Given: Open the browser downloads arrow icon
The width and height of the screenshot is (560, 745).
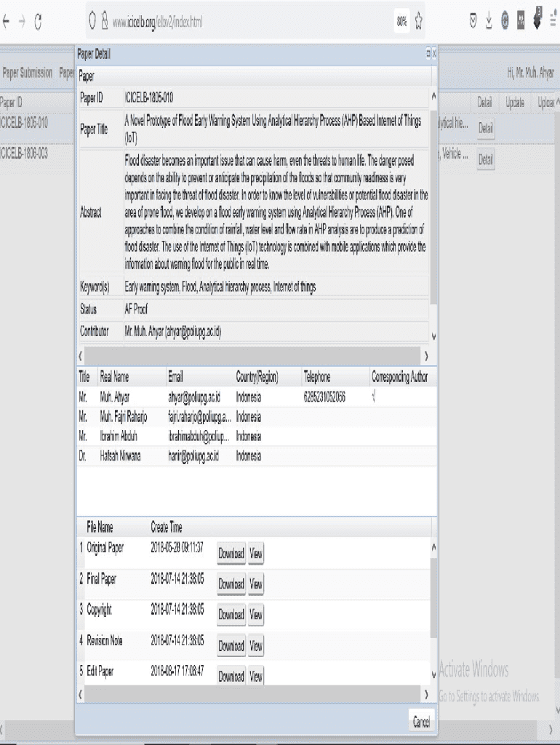Looking at the screenshot, I should point(489,22).
